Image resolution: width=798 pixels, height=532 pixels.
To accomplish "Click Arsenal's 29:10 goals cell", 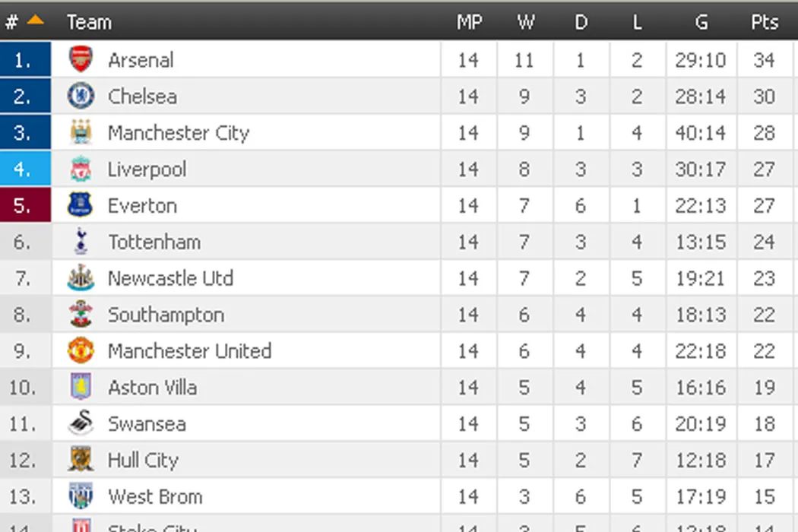I will click(701, 59).
